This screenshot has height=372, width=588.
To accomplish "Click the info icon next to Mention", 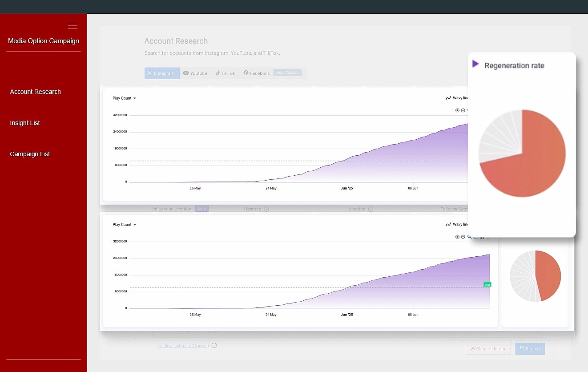I will (x=371, y=209).
